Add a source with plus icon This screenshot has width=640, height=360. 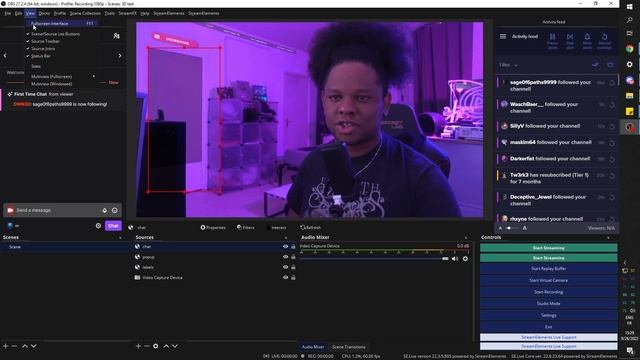(x=138, y=346)
